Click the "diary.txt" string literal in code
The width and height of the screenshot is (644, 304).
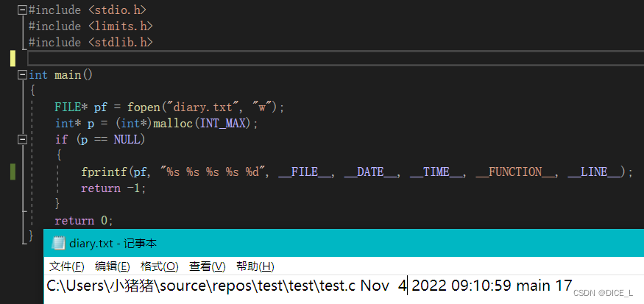202,107
